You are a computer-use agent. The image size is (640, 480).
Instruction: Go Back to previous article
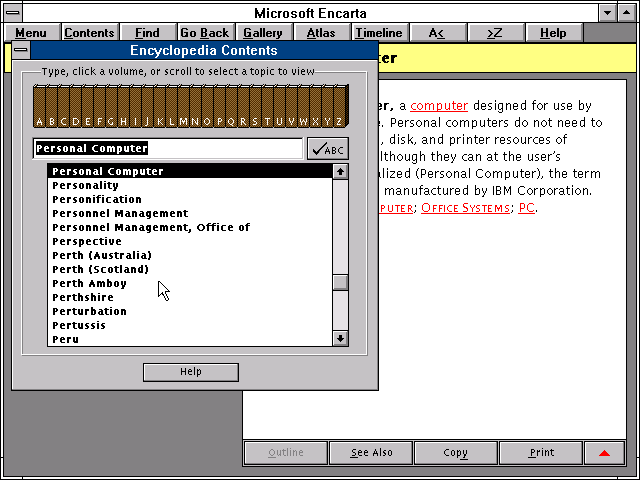point(205,33)
